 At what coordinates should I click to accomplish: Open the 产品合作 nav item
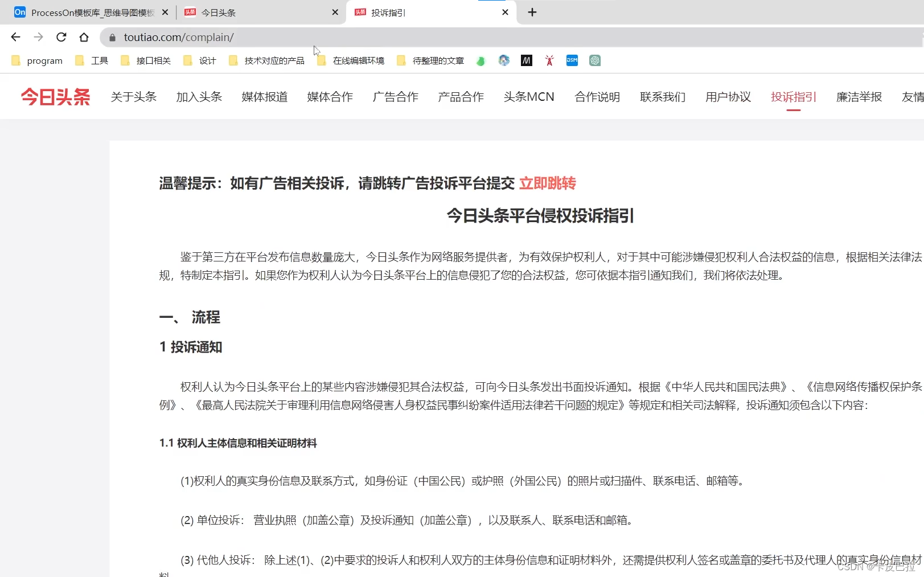pos(461,97)
